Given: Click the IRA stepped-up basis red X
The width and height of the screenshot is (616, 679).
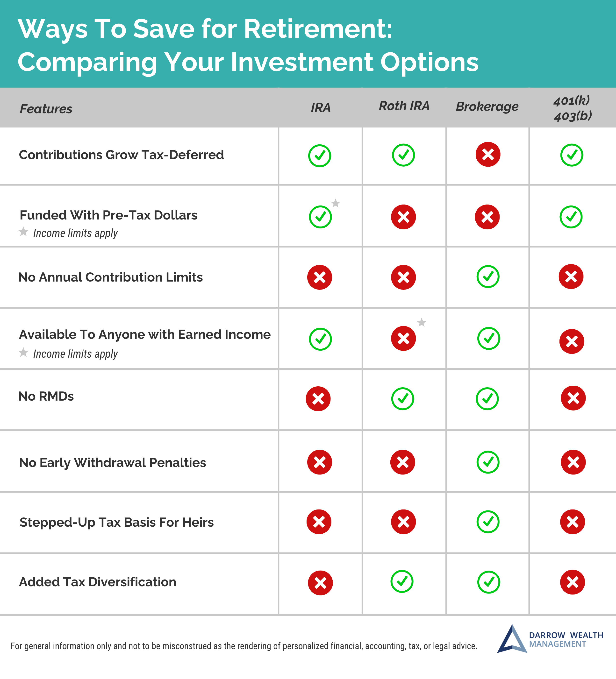Looking at the screenshot, I should [319, 522].
